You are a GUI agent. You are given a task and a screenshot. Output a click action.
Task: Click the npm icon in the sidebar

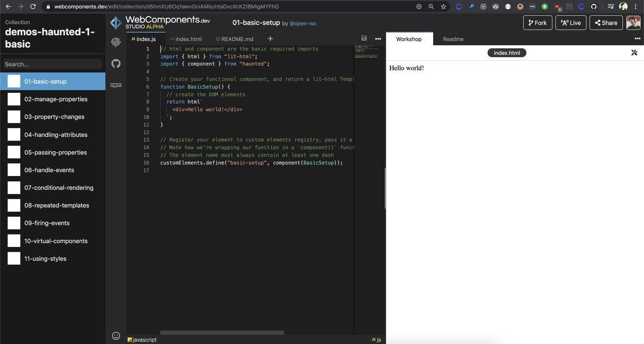(x=116, y=85)
